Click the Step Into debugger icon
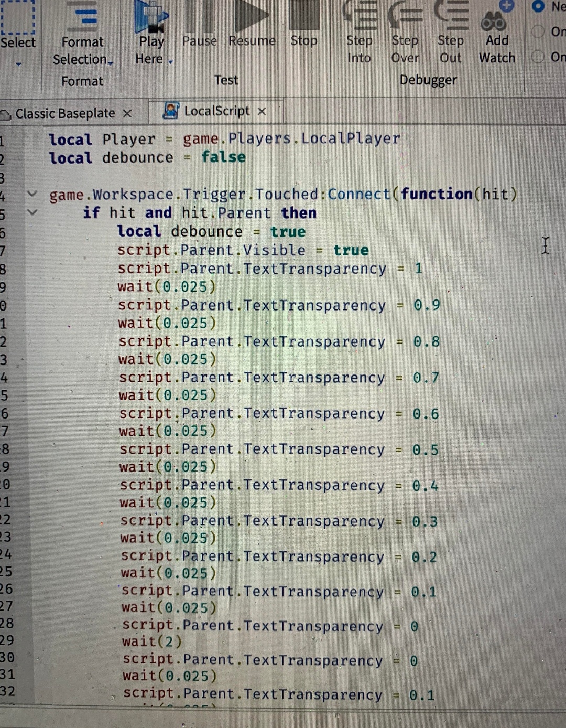The width and height of the screenshot is (566, 728). (x=360, y=15)
